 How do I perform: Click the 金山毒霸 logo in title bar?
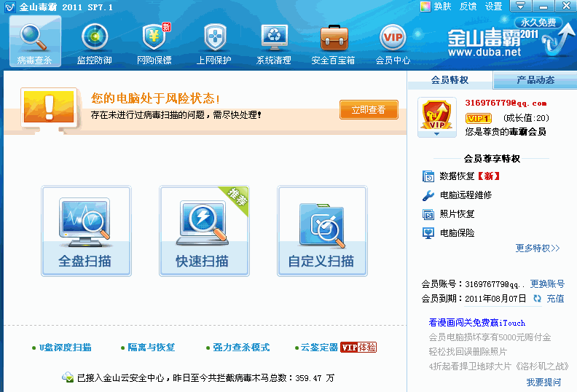coord(10,7)
